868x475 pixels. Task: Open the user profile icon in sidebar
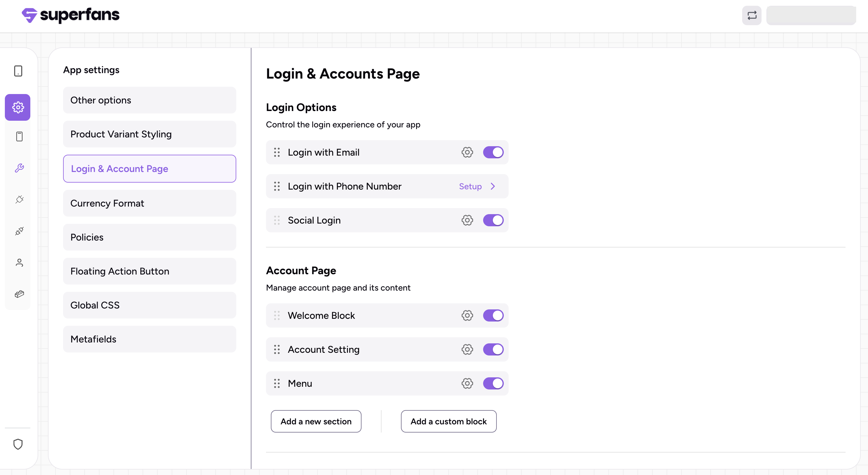[x=19, y=262]
